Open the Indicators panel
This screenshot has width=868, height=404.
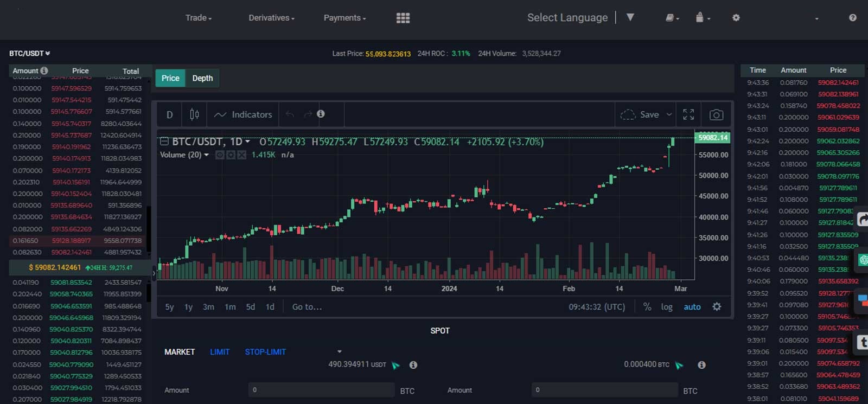click(x=243, y=114)
